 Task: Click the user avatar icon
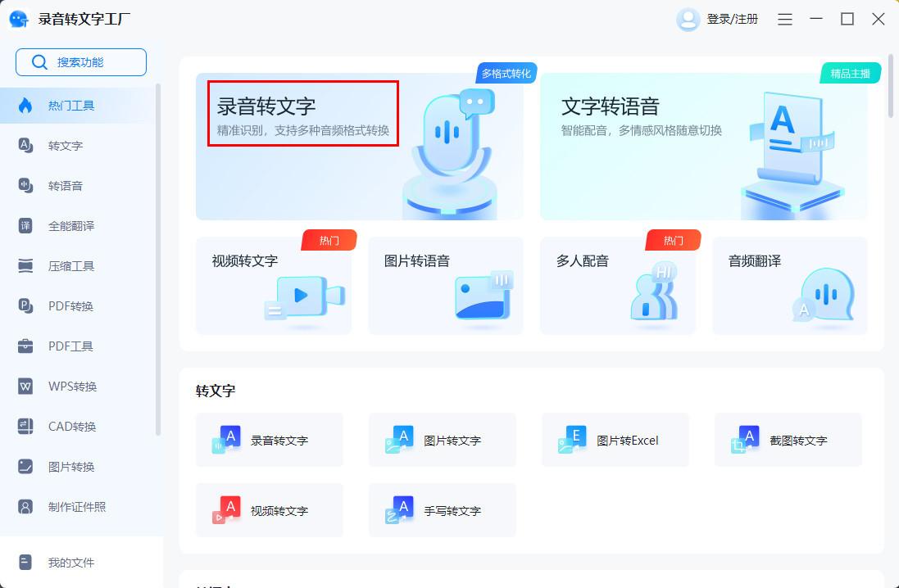tap(688, 20)
